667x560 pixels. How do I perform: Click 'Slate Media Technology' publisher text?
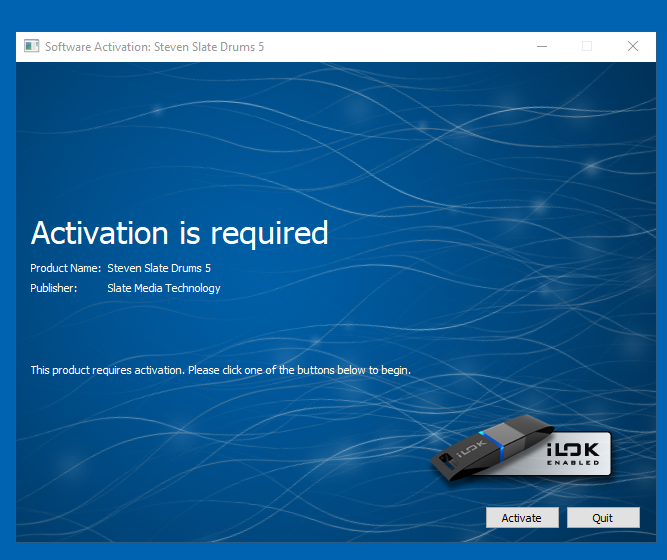[164, 289]
